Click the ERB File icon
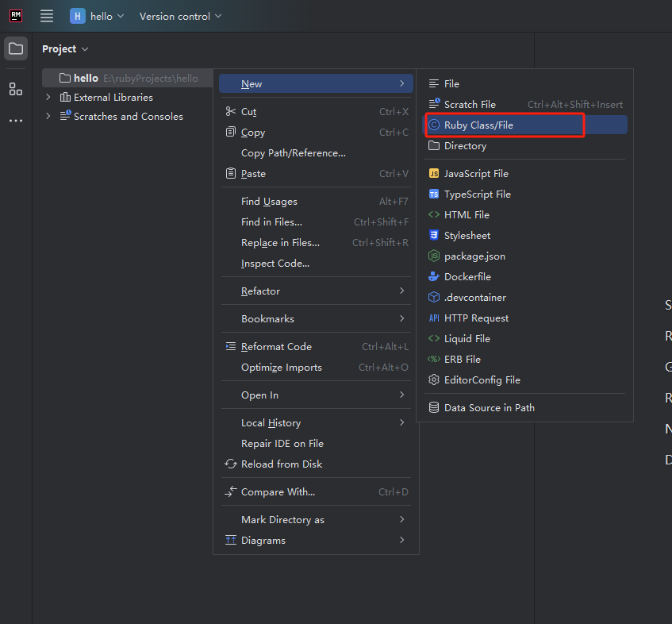This screenshot has width=672, height=624. [x=434, y=359]
